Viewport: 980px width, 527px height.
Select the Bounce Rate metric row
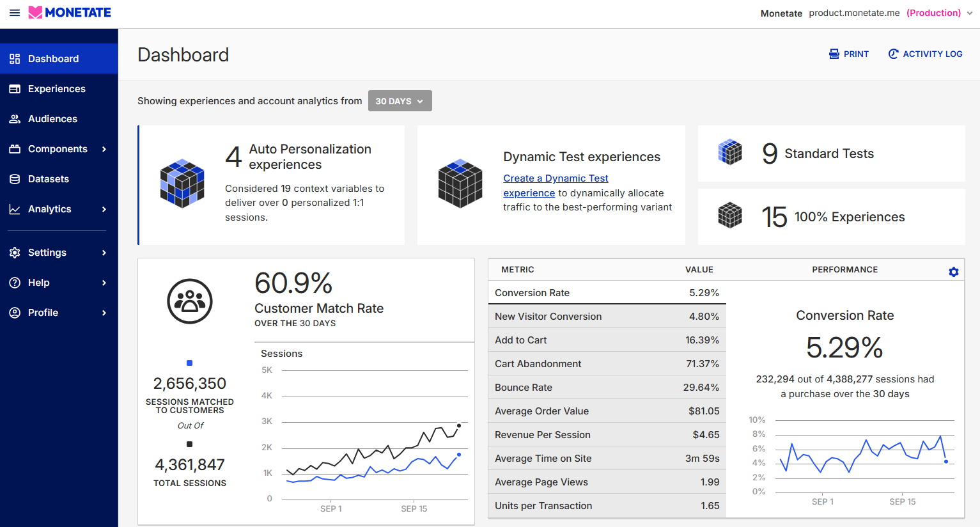[x=607, y=388]
